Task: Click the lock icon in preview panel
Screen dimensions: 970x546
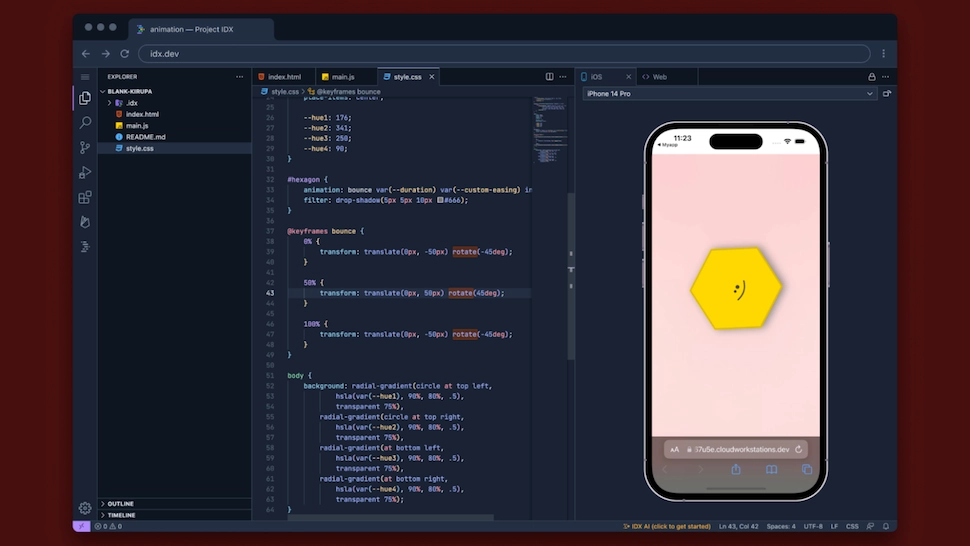Action: click(x=872, y=77)
